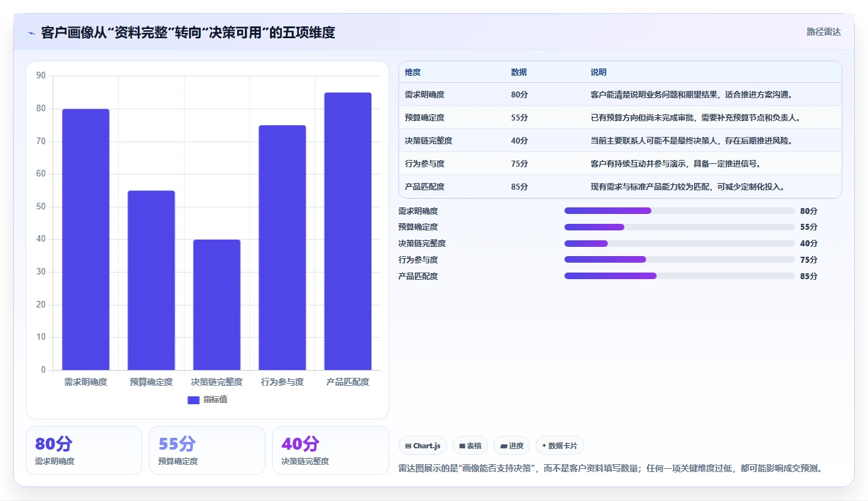The width and height of the screenshot is (868, 501).
Task: Click the footnote starting 雷达图展示的是
Action: [611, 469]
